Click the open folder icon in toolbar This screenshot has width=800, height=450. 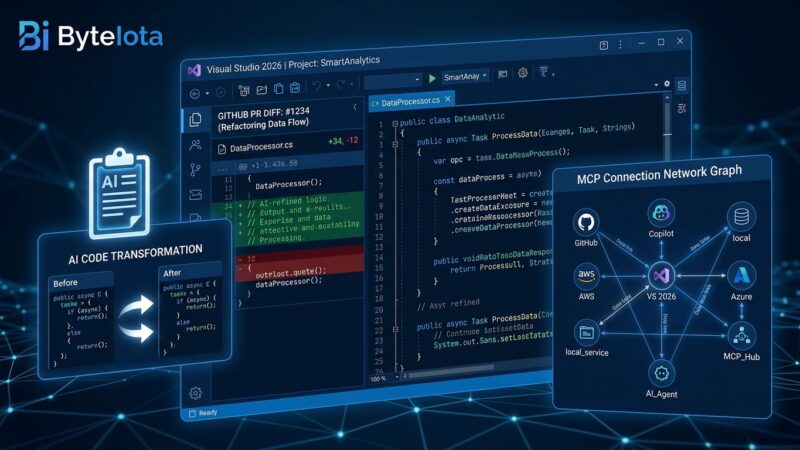click(x=262, y=90)
